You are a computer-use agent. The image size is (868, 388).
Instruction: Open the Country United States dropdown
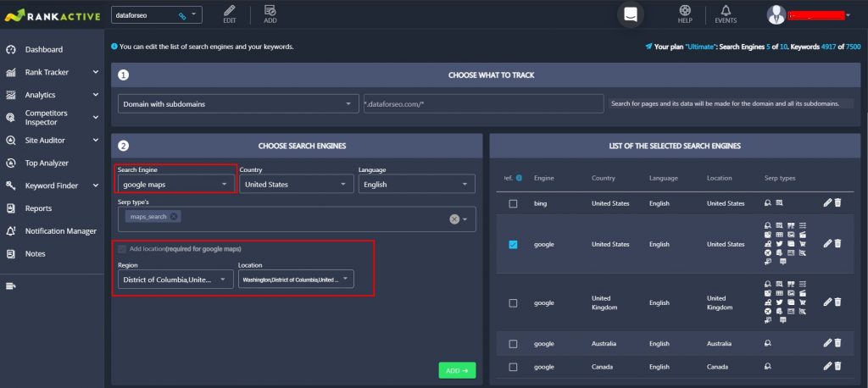tap(296, 185)
